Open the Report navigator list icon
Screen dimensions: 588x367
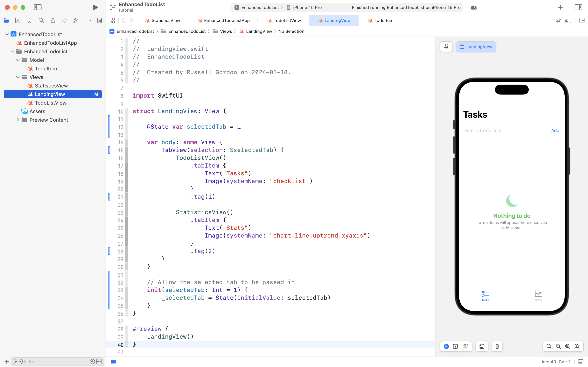tap(100, 20)
